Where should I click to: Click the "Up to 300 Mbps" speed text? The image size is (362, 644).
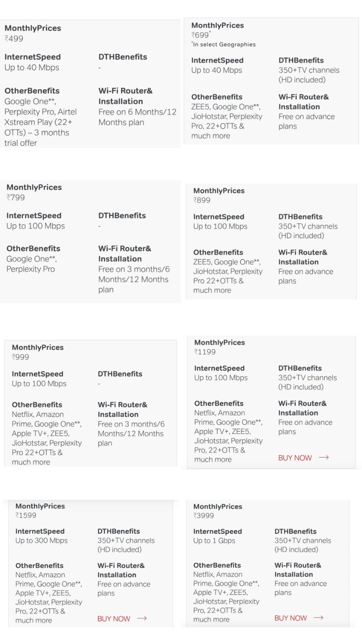pos(41,541)
